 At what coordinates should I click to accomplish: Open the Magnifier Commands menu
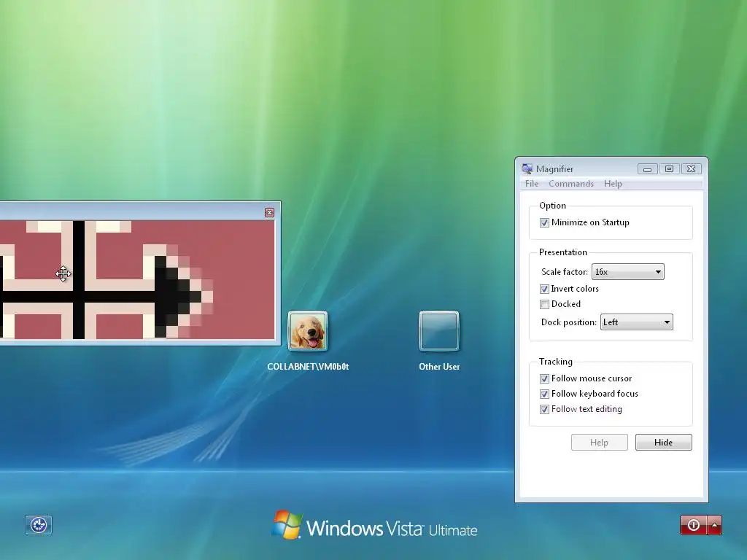point(571,184)
